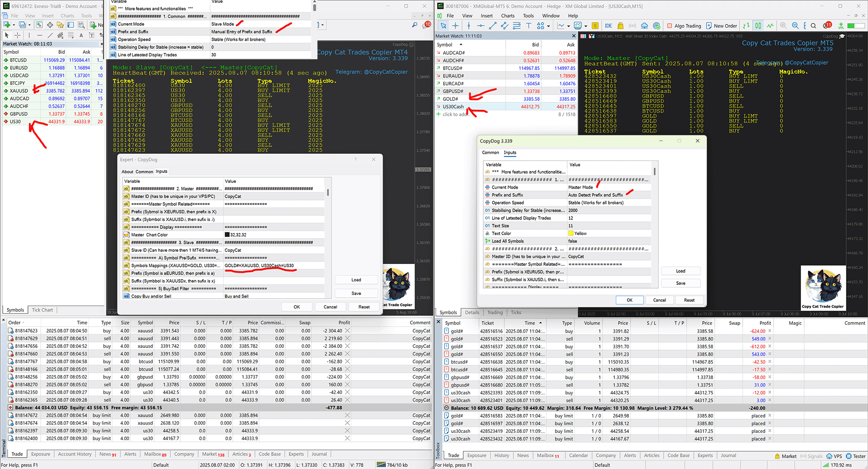868x469 pixels.
Task: Click the zoom out magnifier in MT5
Action: [x=795, y=26]
